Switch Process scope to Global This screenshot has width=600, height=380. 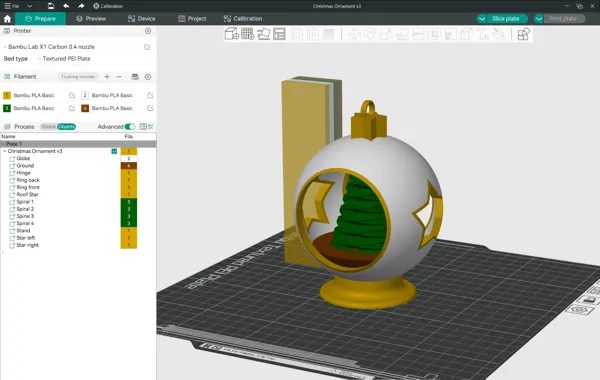49,127
